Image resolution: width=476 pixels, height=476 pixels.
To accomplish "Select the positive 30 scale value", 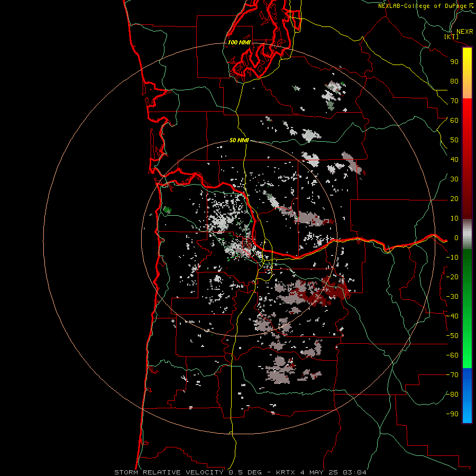I will 454,179.
